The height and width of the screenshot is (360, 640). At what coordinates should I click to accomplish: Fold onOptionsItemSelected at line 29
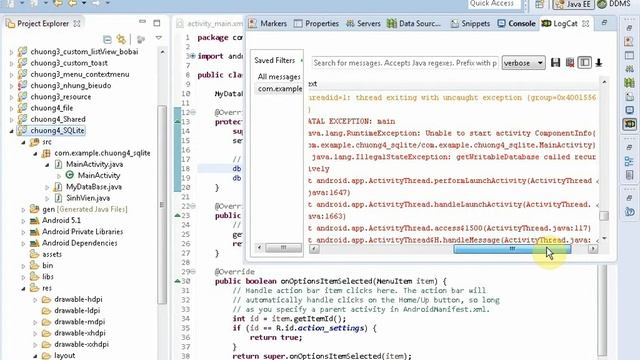(193, 272)
